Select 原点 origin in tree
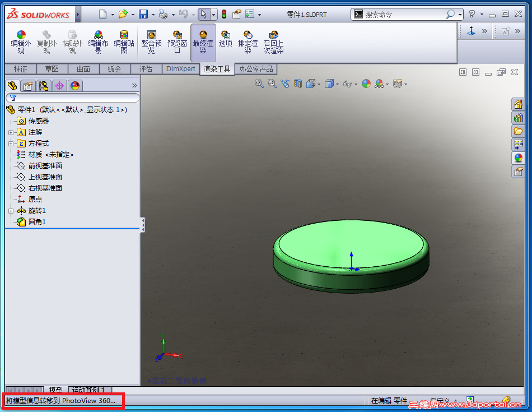This screenshot has width=532, height=412. click(x=35, y=200)
